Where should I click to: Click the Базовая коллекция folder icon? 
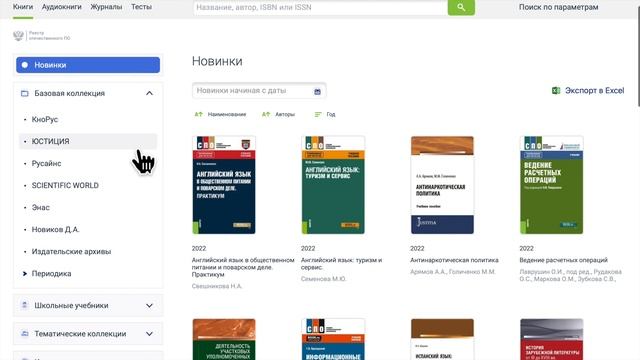click(x=24, y=93)
